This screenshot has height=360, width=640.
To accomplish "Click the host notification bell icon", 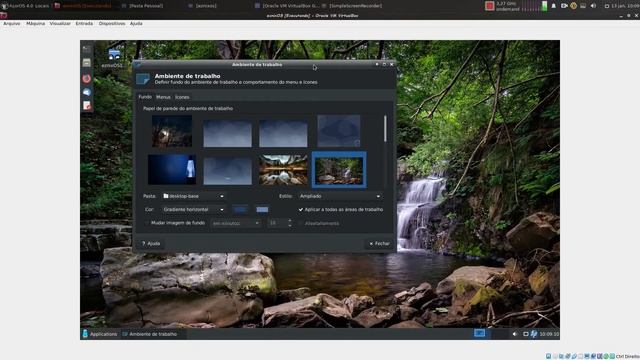I will pyautogui.click(x=553, y=6).
